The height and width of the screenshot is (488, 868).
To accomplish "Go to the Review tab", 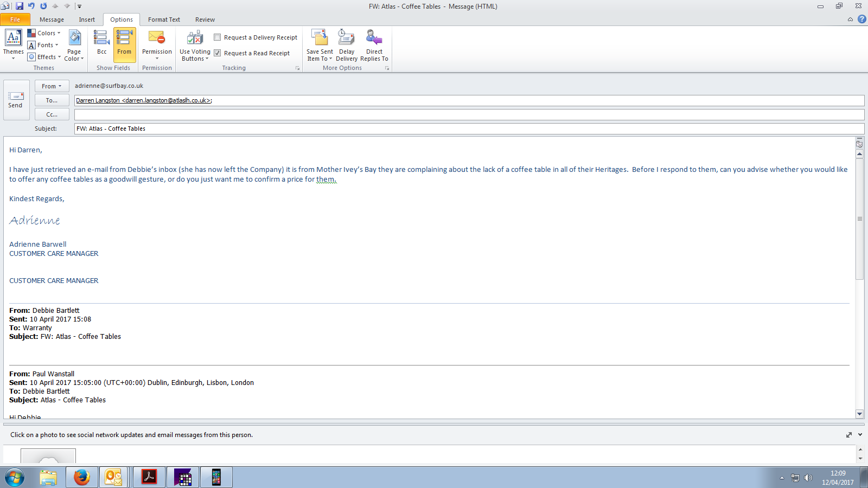I will click(x=205, y=20).
